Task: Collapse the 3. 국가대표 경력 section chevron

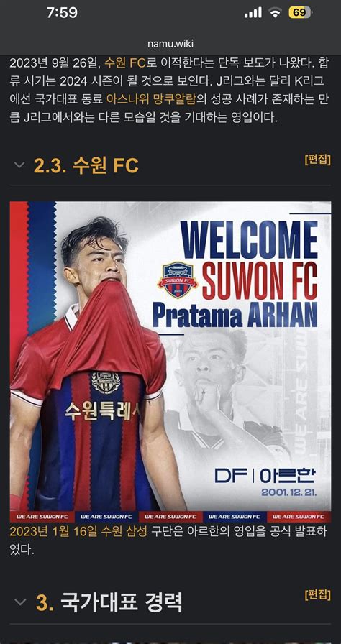Action: click(x=19, y=602)
